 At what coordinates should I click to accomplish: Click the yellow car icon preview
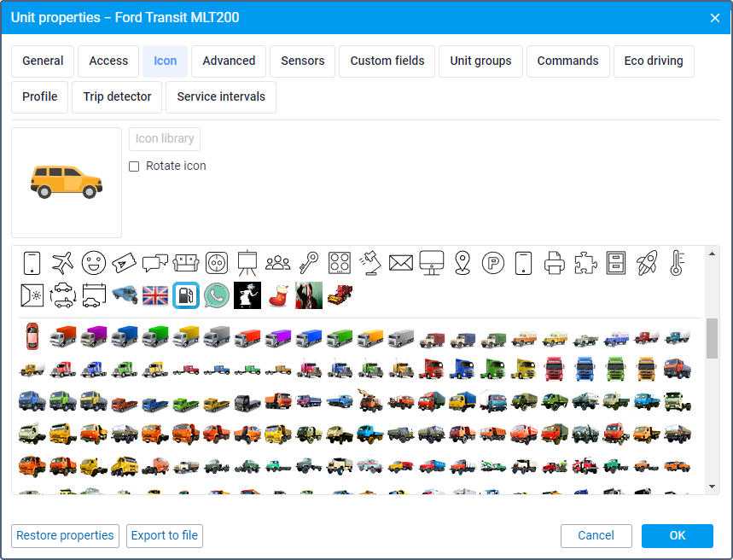[x=67, y=183]
